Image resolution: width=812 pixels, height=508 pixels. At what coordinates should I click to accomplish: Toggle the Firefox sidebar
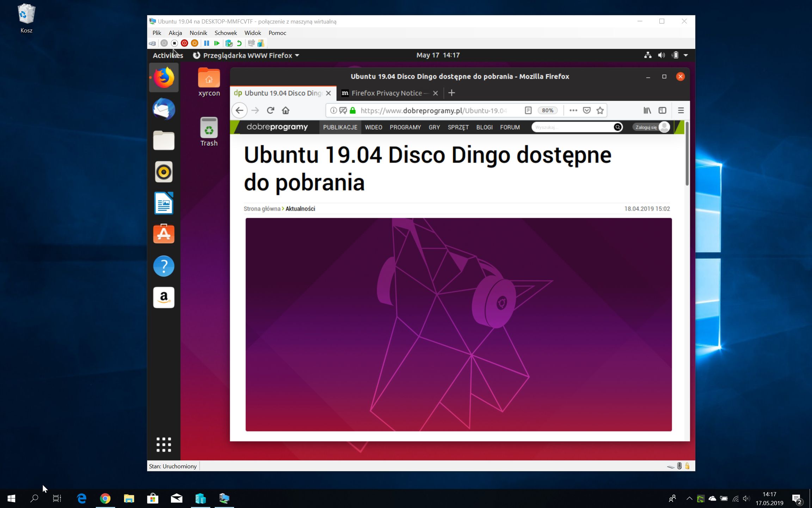point(662,110)
